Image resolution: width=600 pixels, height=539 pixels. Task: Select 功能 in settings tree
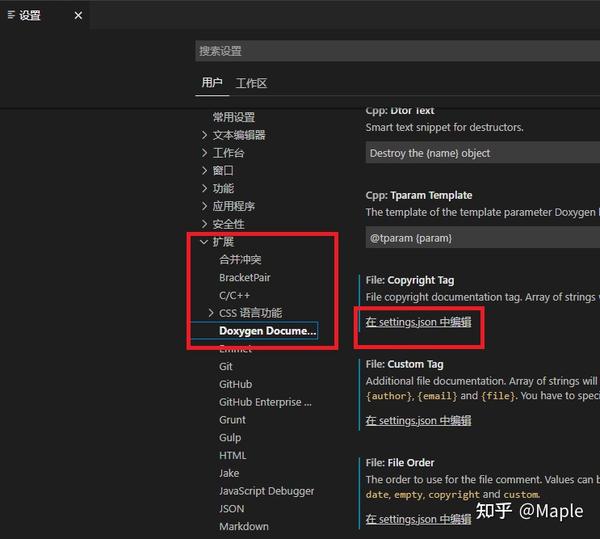click(x=223, y=188)
